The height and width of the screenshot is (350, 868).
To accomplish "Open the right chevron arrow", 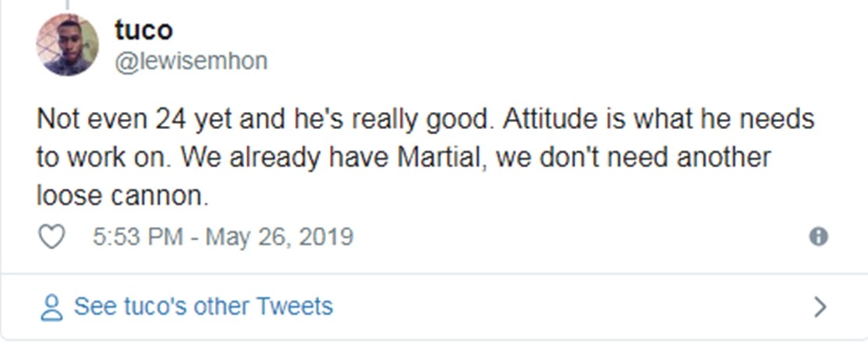I will [819, 307].
